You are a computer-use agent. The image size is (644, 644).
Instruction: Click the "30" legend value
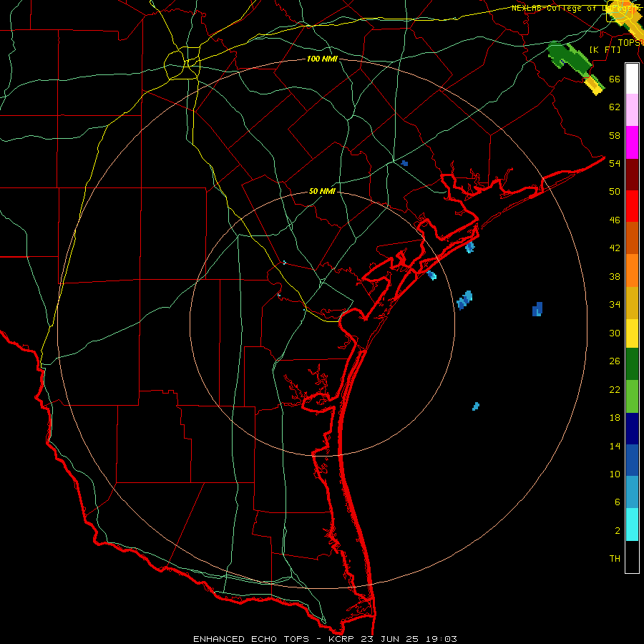(615, 333)
